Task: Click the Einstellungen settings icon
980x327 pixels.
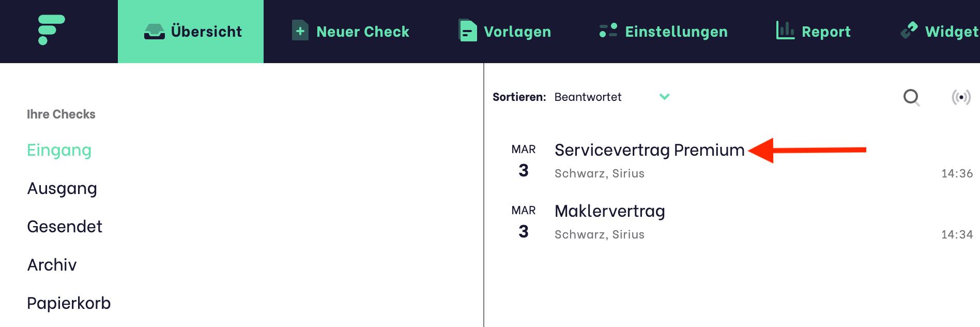Action: pos(607,30)
